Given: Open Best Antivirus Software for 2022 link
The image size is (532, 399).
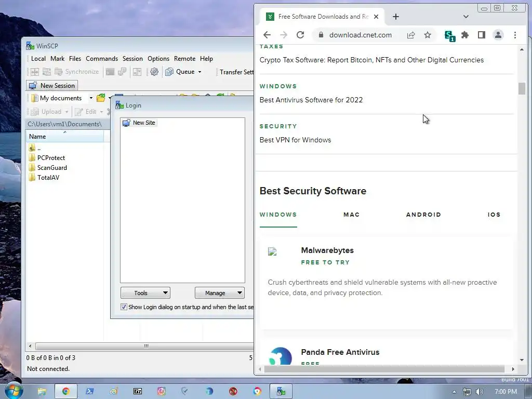Looking at the screenshot, I should click(x=311, y=100).
